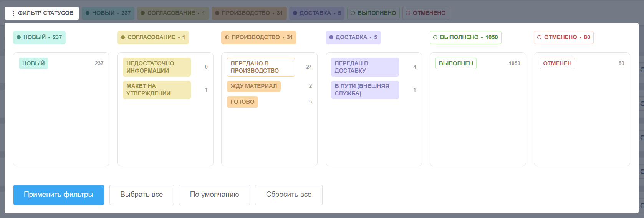The height and width of the screenshot is (218, 644).
Task: Toggle ПЕРЕДАНО В ПРОИЗВОДСТВО status tag
Action: (x=261, y=67)
